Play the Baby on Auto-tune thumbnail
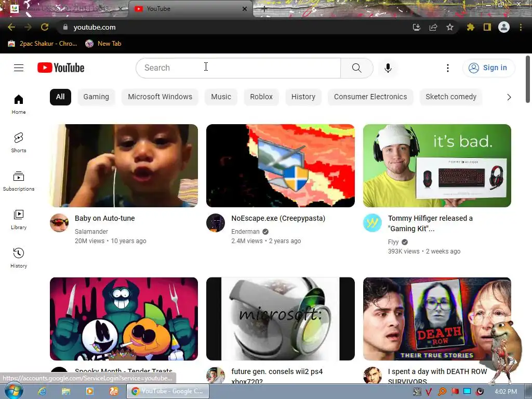The image size is (532, 399). (x=124, y=166)
